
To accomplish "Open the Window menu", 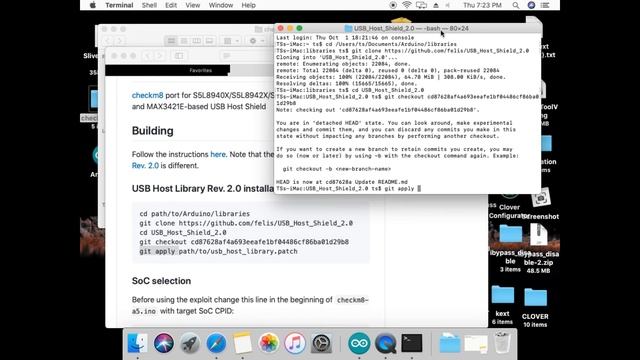I will (220, 5).
